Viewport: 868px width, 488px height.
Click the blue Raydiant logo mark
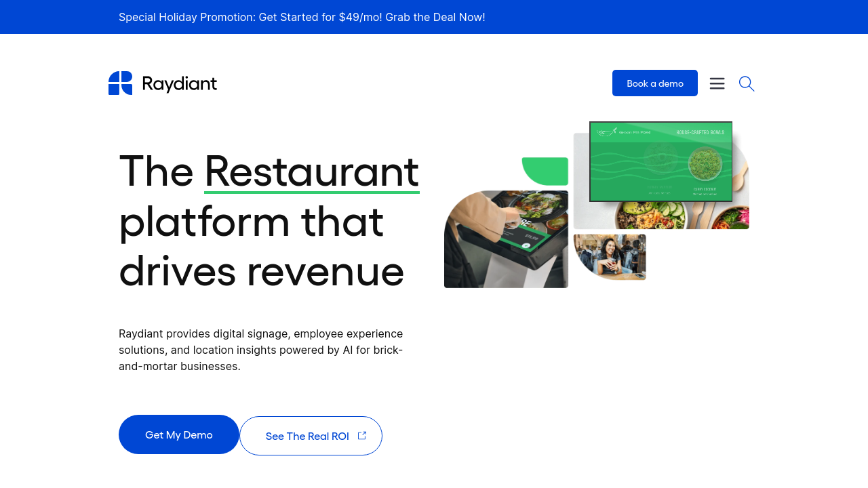120,83
